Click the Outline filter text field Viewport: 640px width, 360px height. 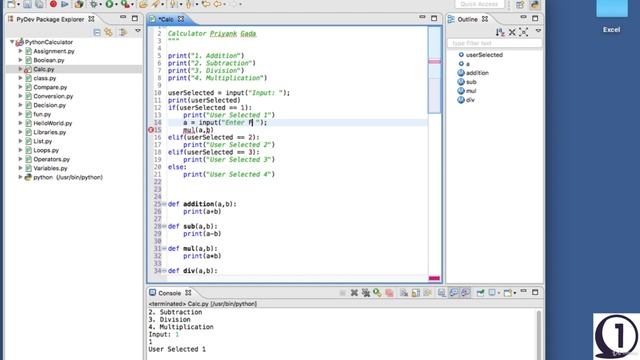point(495,43)
